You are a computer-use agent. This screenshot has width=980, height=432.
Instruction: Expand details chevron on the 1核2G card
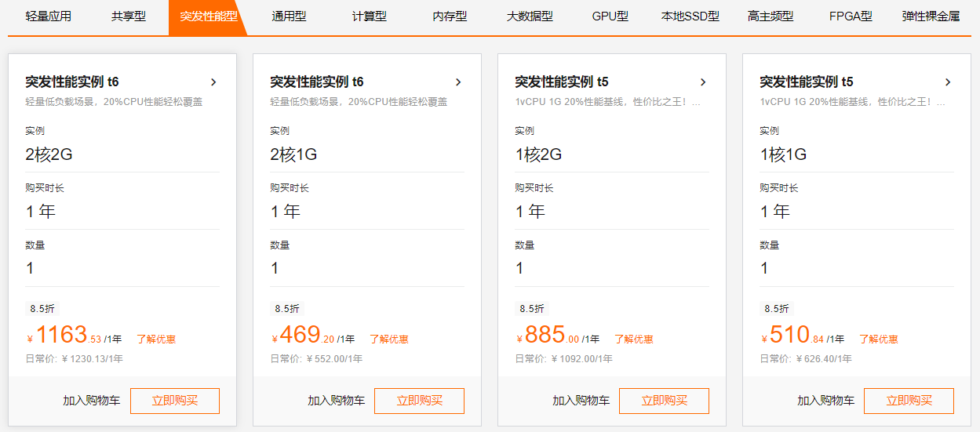(x=703, y=82)
